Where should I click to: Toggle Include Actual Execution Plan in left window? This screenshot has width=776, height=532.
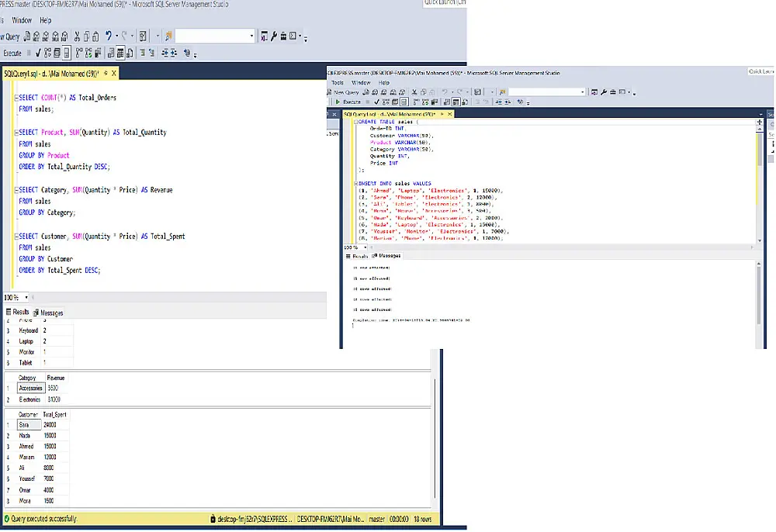[79, 53]
